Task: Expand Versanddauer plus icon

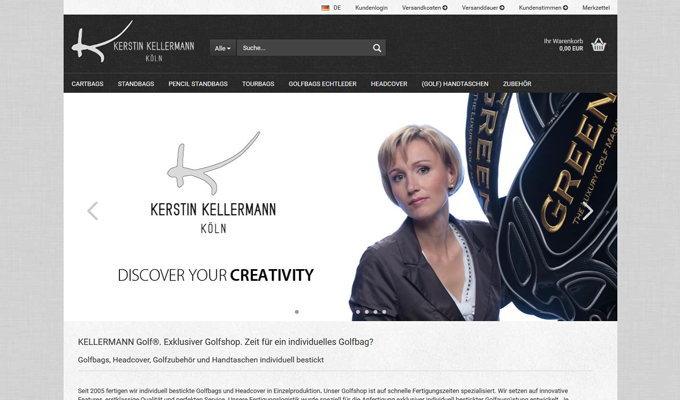Action: pos(502,8)
